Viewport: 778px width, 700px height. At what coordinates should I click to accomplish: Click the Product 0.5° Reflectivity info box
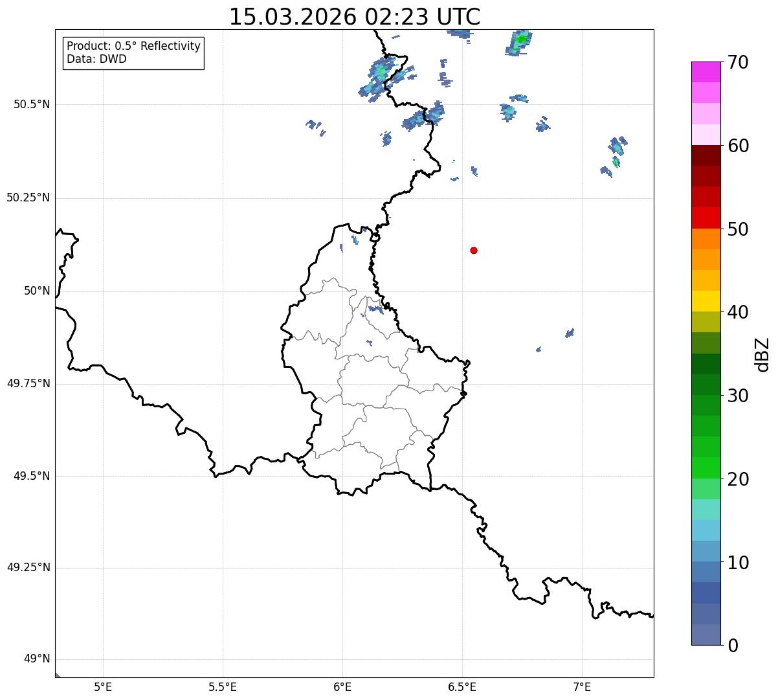(x=133, y=53)
